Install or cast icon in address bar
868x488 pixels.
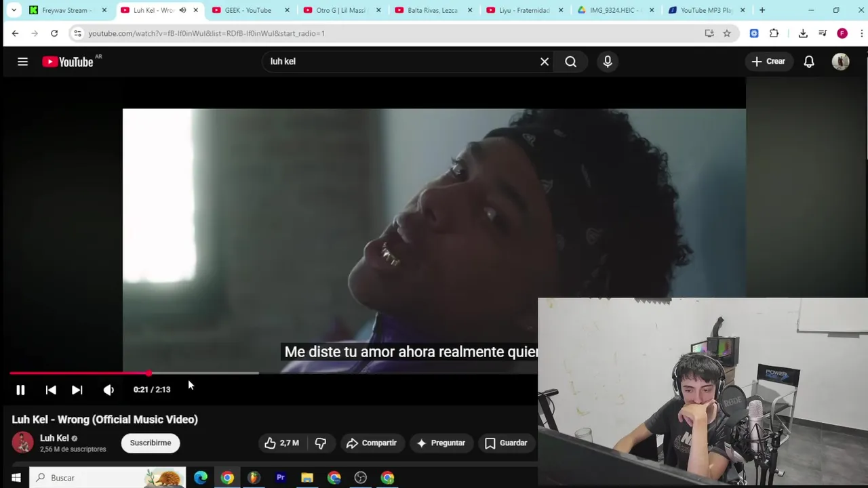709,33
